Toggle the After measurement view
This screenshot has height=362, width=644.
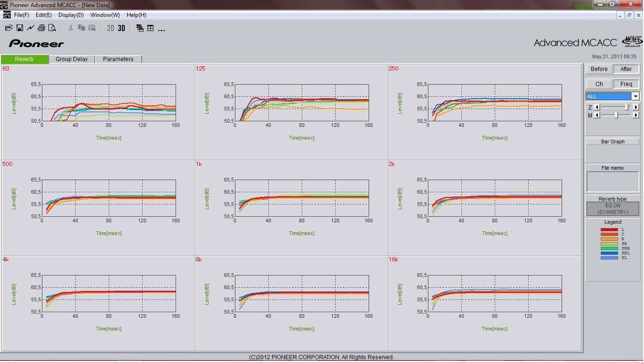[626, 69]
